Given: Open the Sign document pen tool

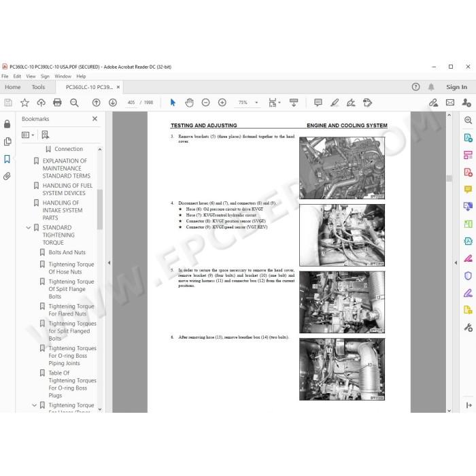Looking at the screenshot, I should point(351,103).
